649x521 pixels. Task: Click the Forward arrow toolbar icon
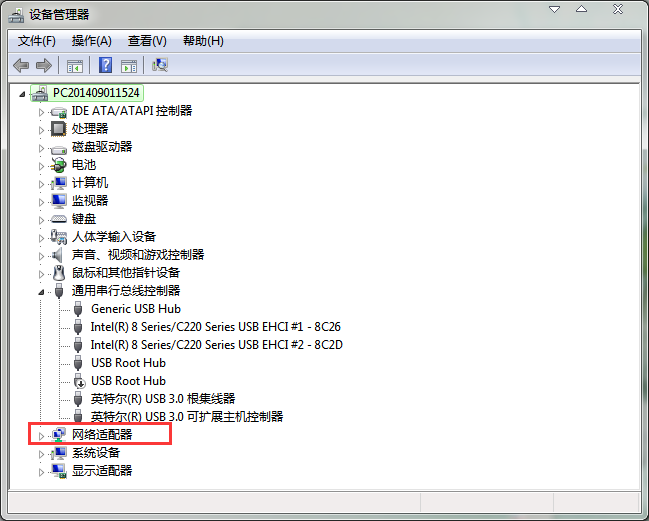pyautogui.click(x=43, y=65)
